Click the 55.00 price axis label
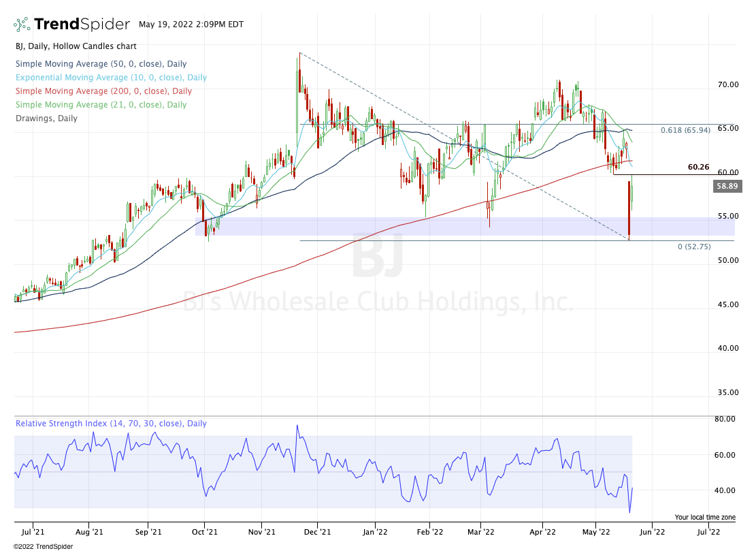The width and height of the screenshot is (756, 553). 728,216
